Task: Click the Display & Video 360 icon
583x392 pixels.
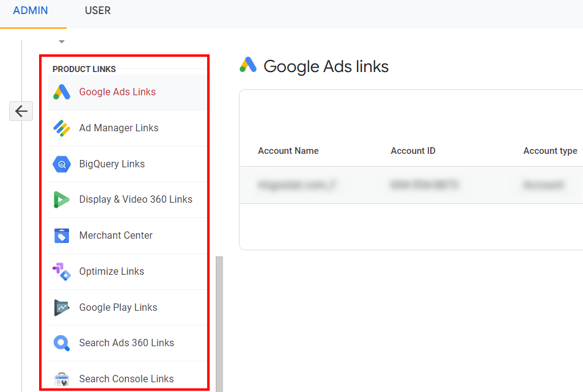Action: click(x=62, y=200)
